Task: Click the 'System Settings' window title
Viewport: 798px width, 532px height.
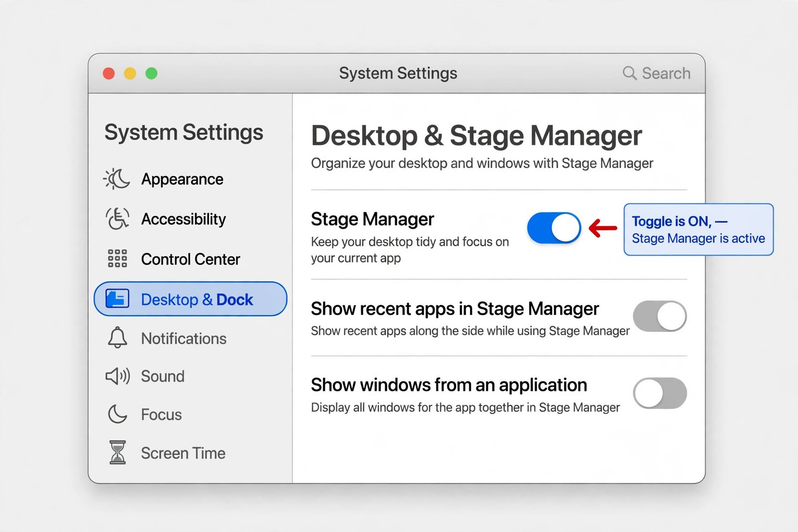Action: tap(398, 74)
